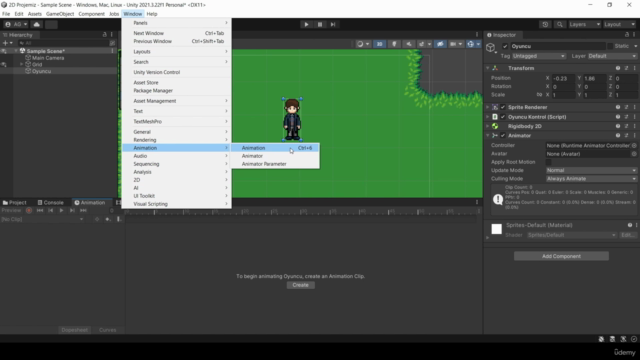Open the Rendering submenu
This screenshot has width=640, height=360.
176,140
